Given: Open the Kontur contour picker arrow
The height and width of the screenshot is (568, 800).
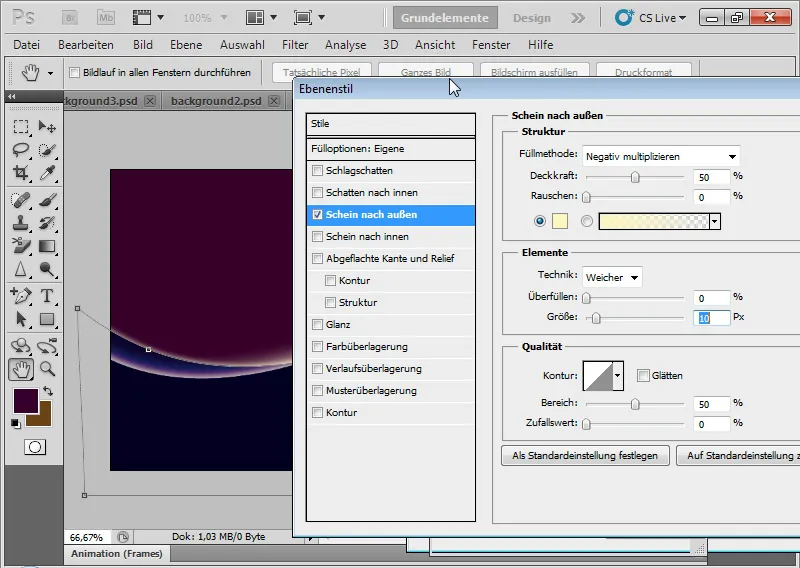Looking at the screenshot, I should pos(617,376).
